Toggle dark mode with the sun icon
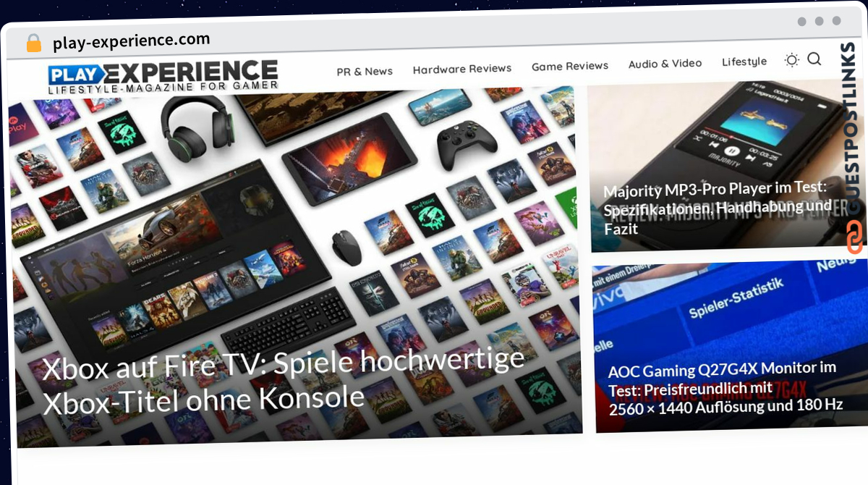This screenshot has height=485, width=868. (x=791, y=60)
